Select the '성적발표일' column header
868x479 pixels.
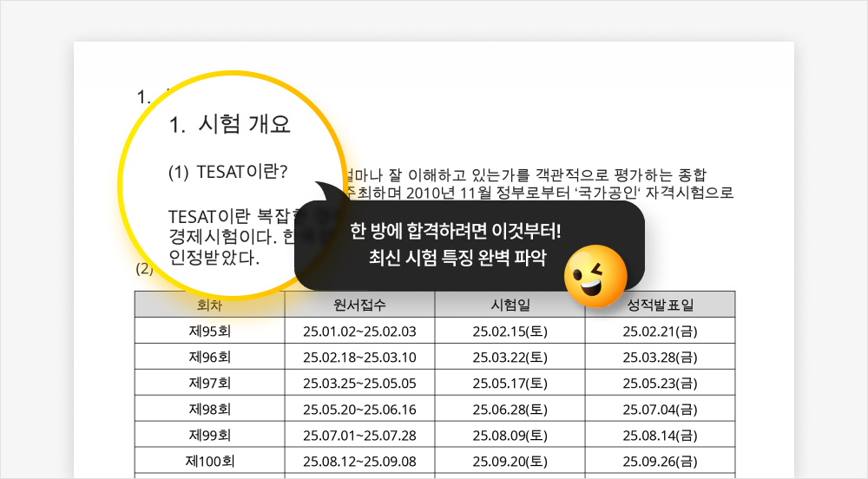pos(660,305)
